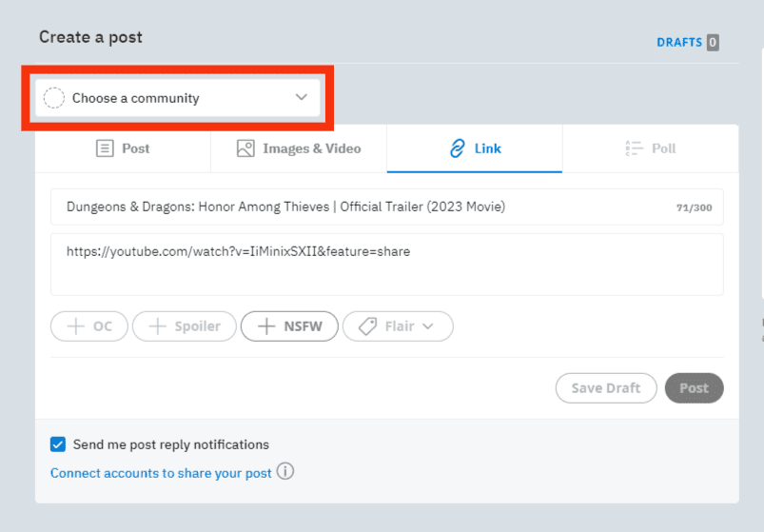Switch to the Post tab

(x=123, y=148)
